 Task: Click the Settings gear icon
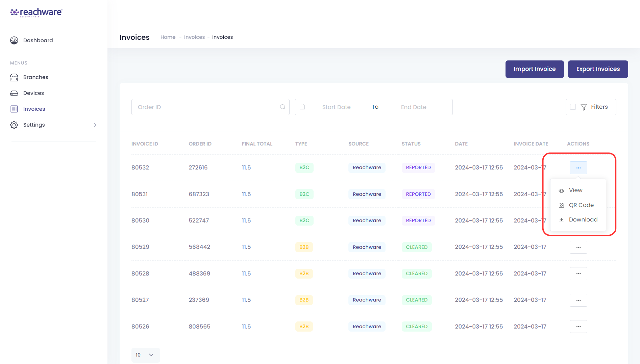[x=14, y=125]
